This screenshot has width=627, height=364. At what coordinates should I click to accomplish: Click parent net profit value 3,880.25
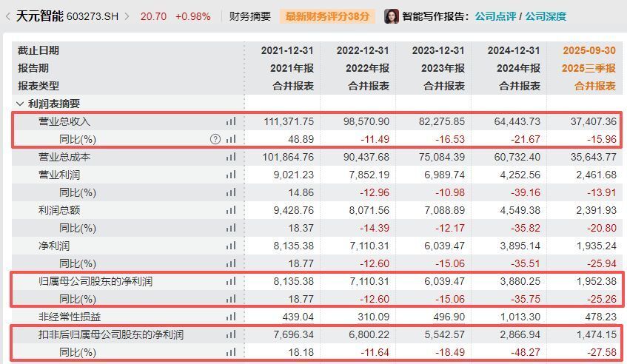[x=520, y=281]
